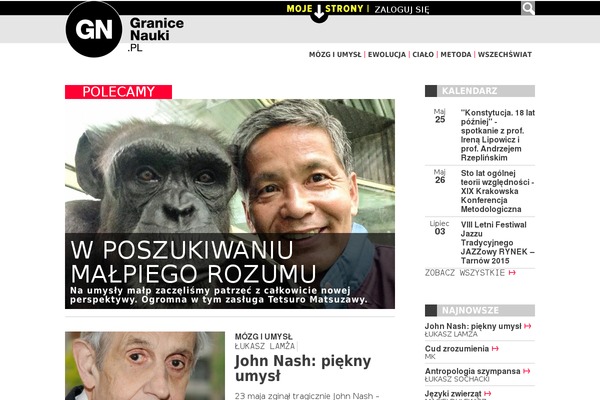Click the magnifier search icon
The image size is (600, 400).
tap(528, 8)
